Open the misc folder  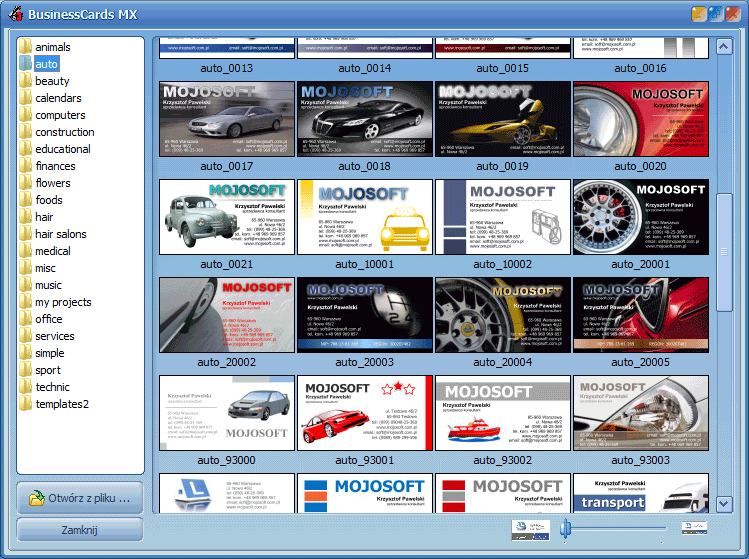(45, 268)
